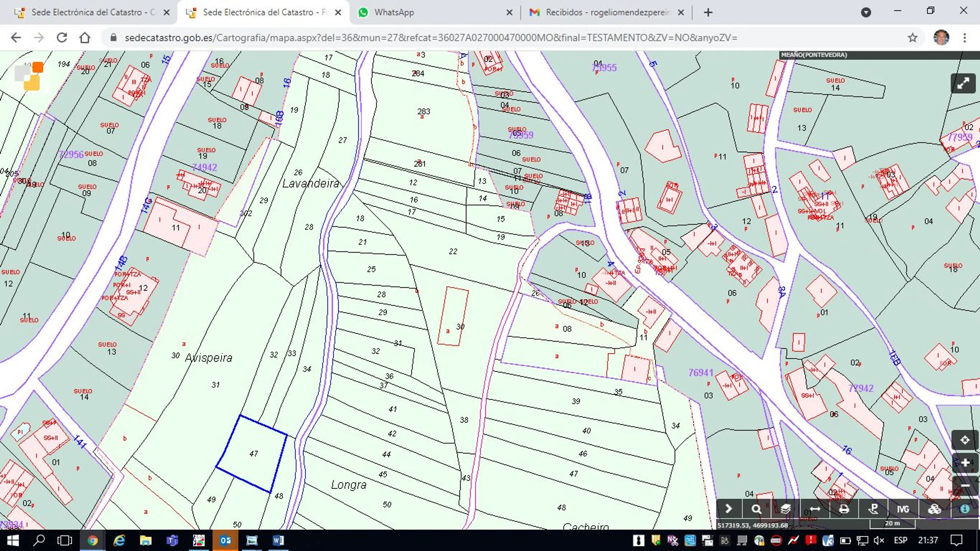The width and height of the screenshot is (980, 551).
Task: Open the 3D blocks icon tool
Action: (x=934, y=509)
